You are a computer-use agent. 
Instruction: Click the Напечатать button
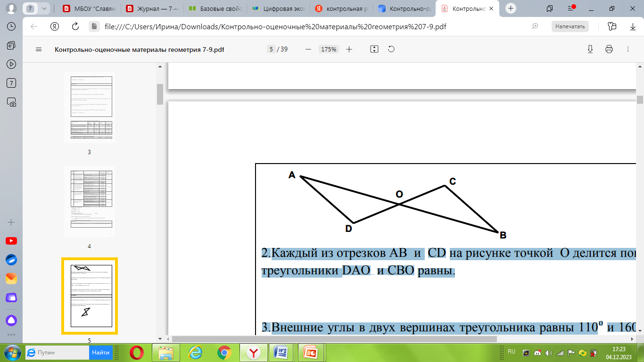pyautogui.click(x=570, y=26)
